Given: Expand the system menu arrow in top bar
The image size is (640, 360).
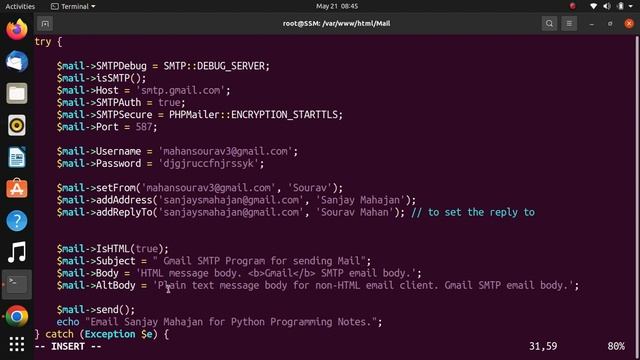Looking at the screenshot, I should point(631,7).
